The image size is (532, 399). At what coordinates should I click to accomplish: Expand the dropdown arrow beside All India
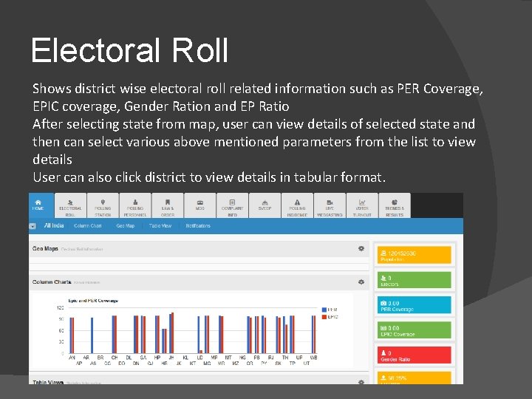point(33,226)
